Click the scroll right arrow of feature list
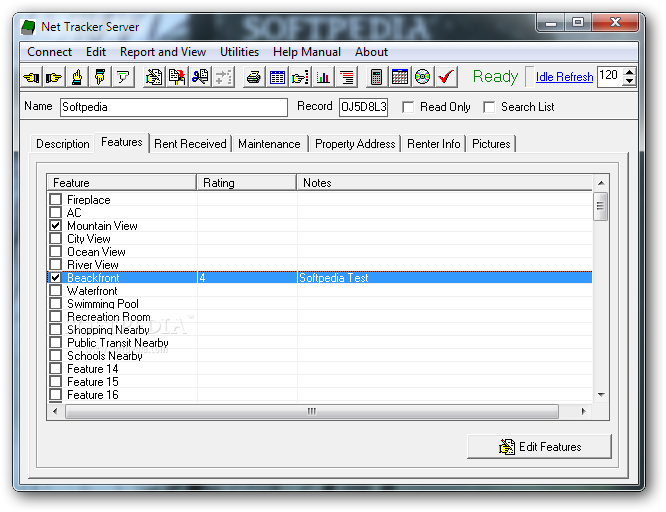666x512 pixels. tap(583, 411)
